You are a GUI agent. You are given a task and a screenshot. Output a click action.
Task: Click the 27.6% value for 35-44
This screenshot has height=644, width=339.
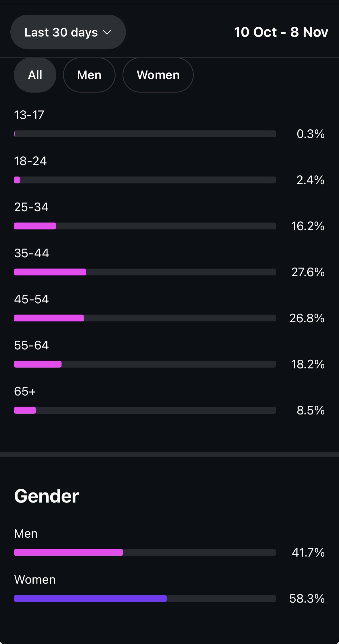pyautogui.click(x=308, y=272)
